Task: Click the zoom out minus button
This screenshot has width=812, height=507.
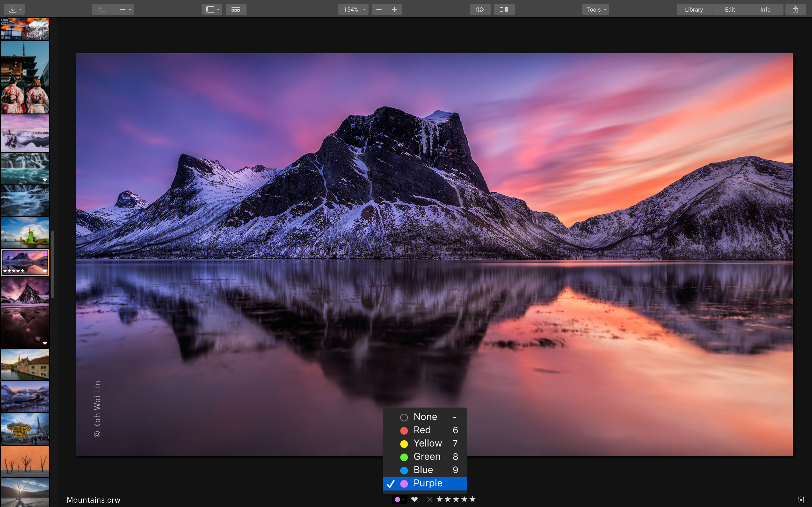Action: [379, 9]
